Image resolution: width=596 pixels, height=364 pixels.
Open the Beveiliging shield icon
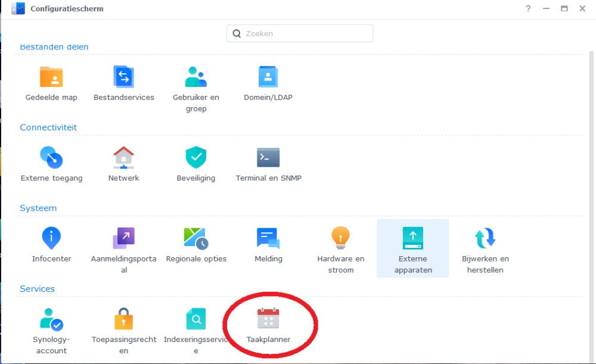tap(195, 157)
